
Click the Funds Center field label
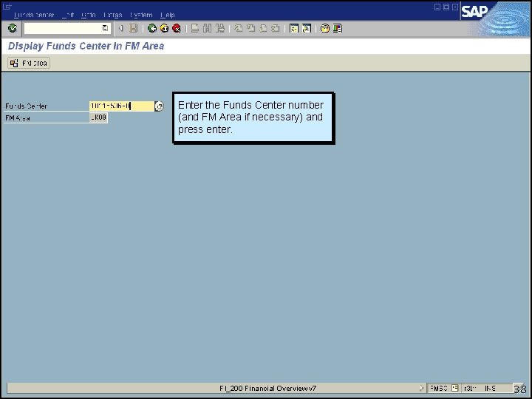[26, 106]
